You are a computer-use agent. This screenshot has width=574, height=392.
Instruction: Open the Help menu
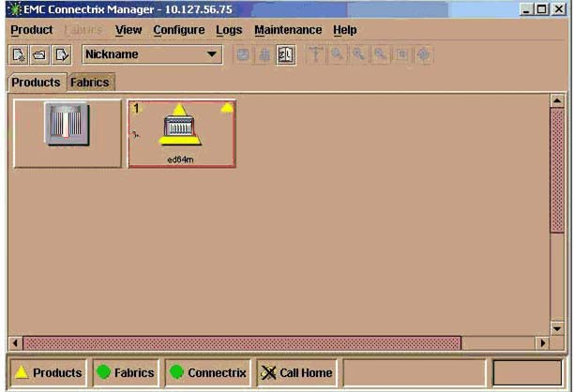pyautogui.click(x=345, y=30)
